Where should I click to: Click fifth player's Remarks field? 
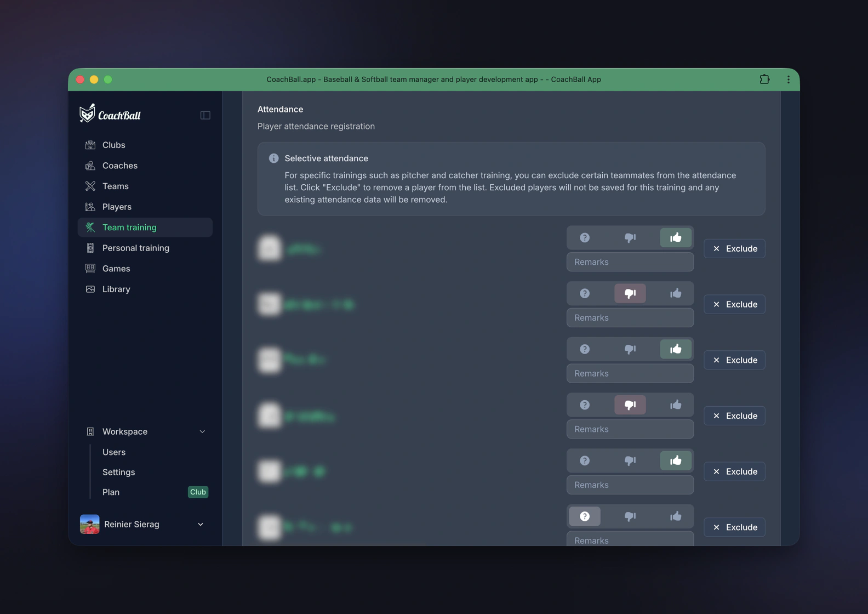click(x=630, y=485)
